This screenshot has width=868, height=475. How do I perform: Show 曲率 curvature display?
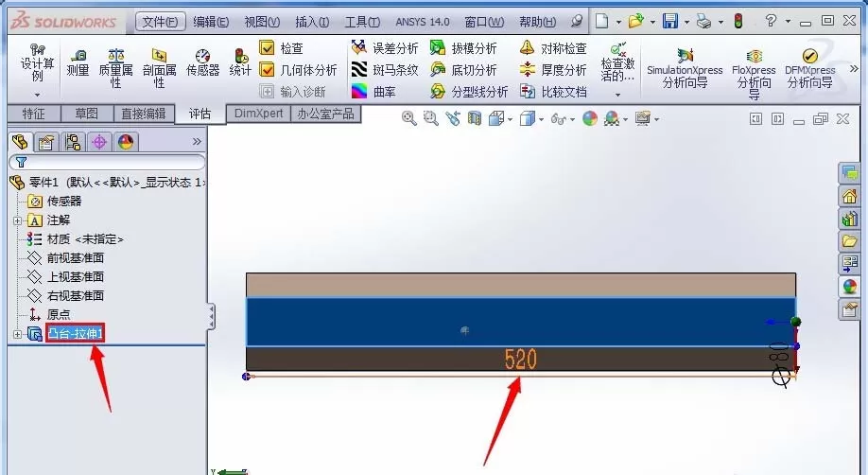click(x=373, y=92)
